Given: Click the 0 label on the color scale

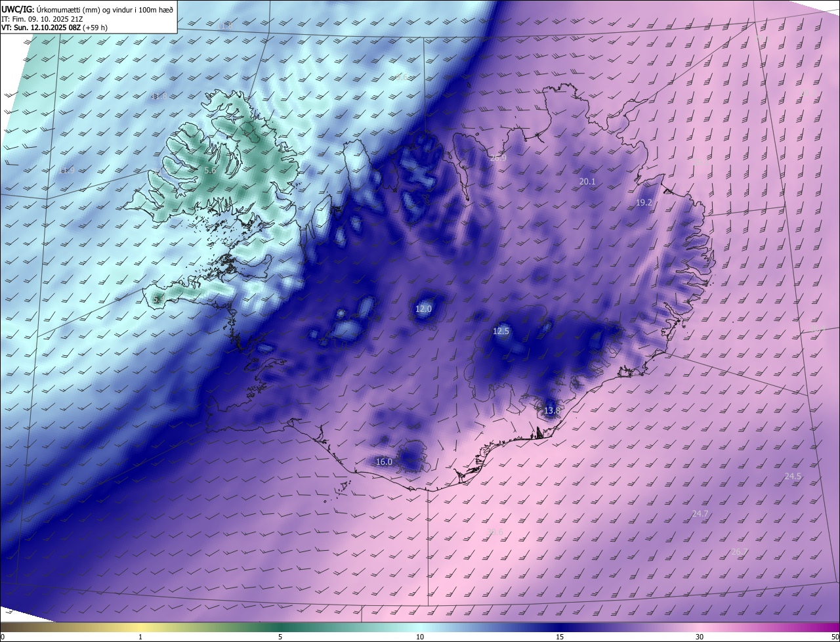Looking at the screenshot, I should pos(3,637).
